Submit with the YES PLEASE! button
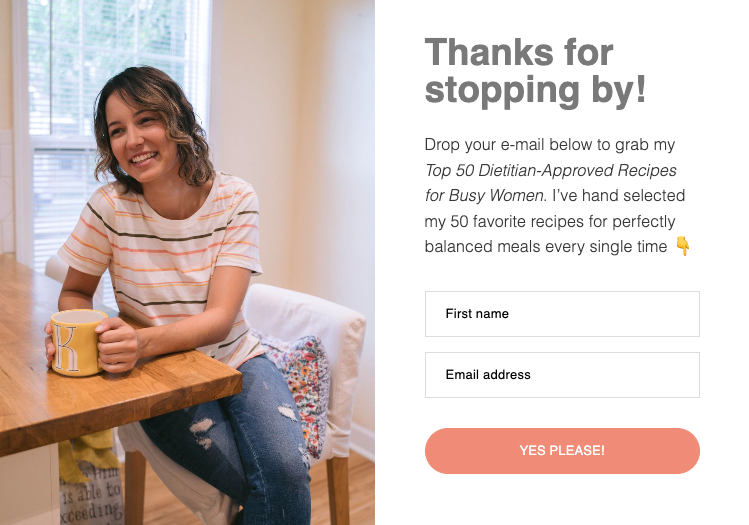The height and width of the screenshot is (525, 749). 562,450
